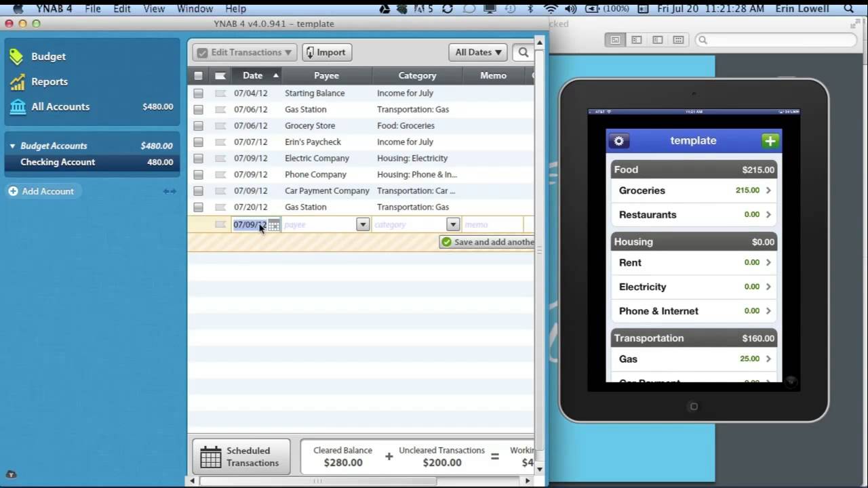
Task: Click the Import button
Action: [x=325, y=52]
